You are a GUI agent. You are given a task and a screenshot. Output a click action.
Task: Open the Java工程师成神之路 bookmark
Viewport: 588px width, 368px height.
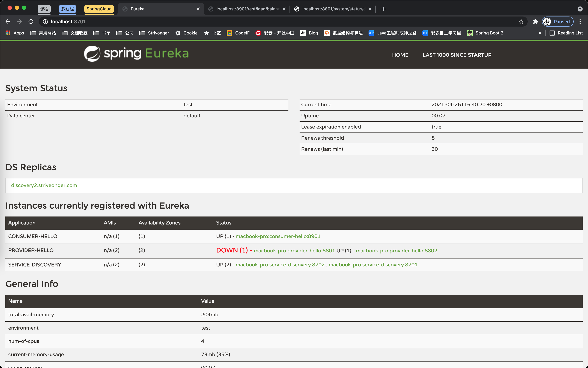[x=392, y=33]
